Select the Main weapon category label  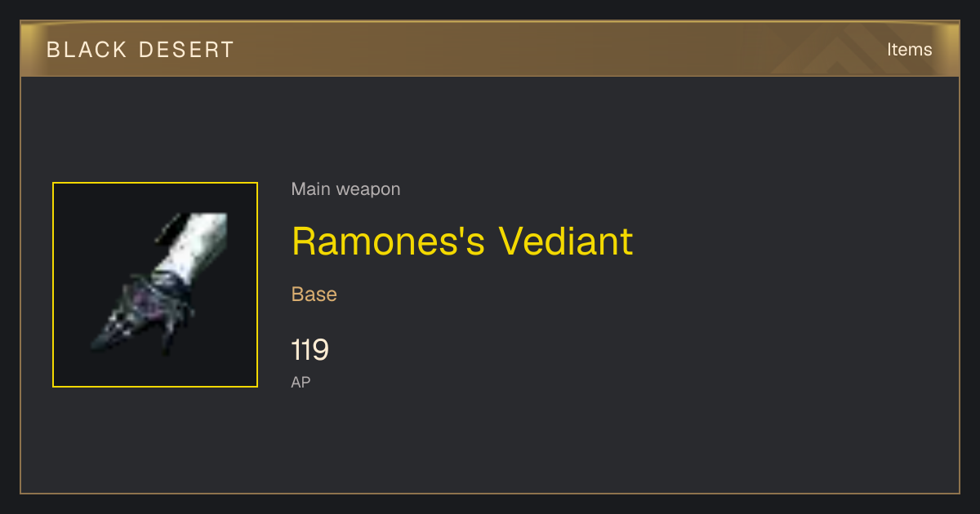(345, 189)
